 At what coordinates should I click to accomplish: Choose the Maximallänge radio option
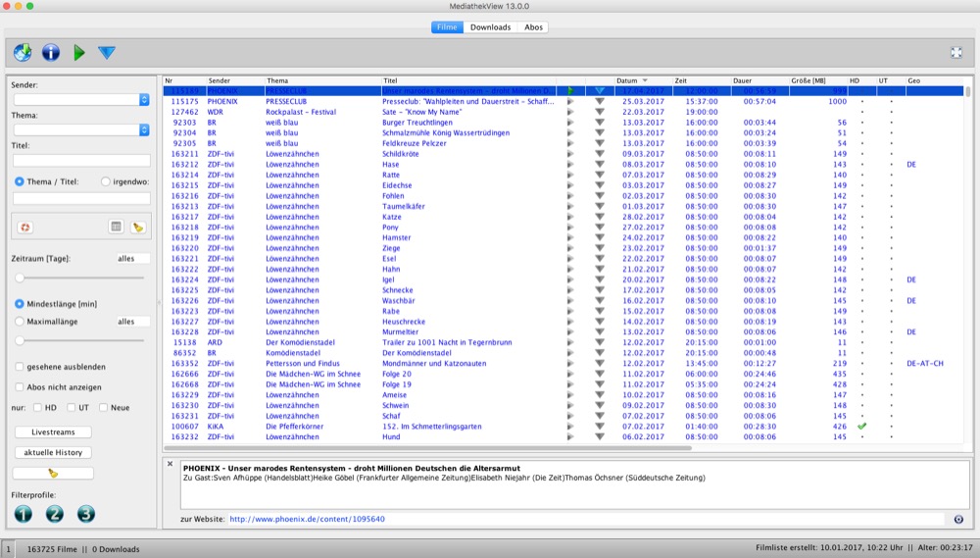[20, 322]
